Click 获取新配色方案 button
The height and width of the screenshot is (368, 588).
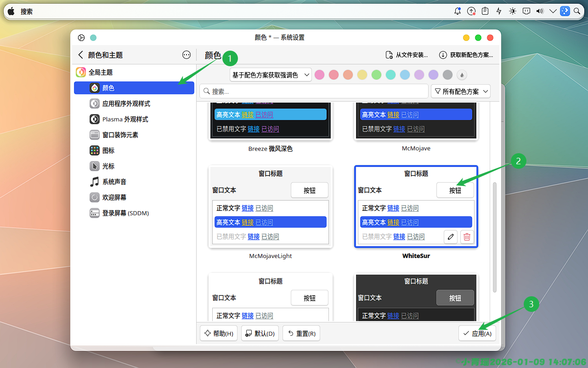pyautogui.click(x=466, y=55)
